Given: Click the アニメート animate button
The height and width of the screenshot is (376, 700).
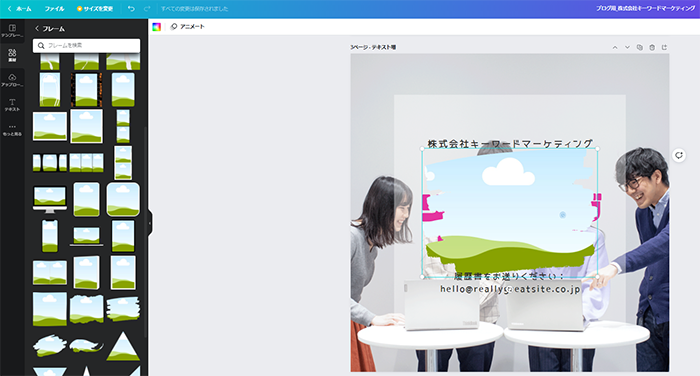Looking at the screenshot, I should point(188,27).
